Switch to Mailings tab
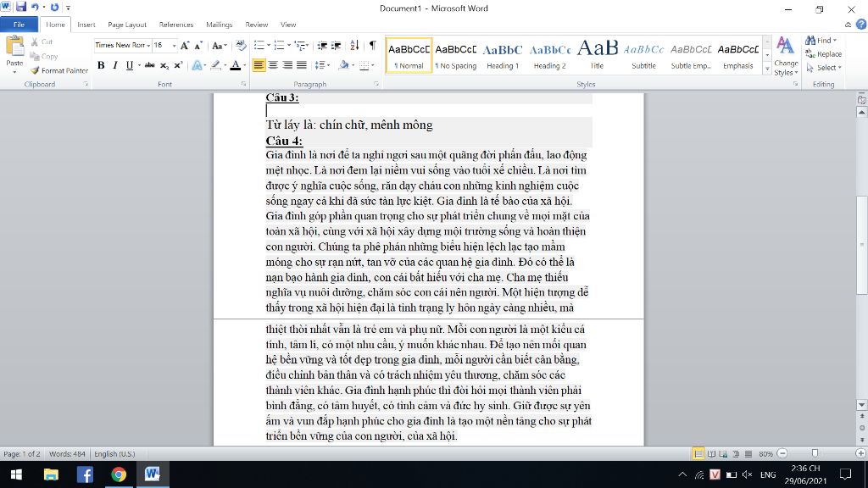868x488 pixels. [x=220, y=25]
